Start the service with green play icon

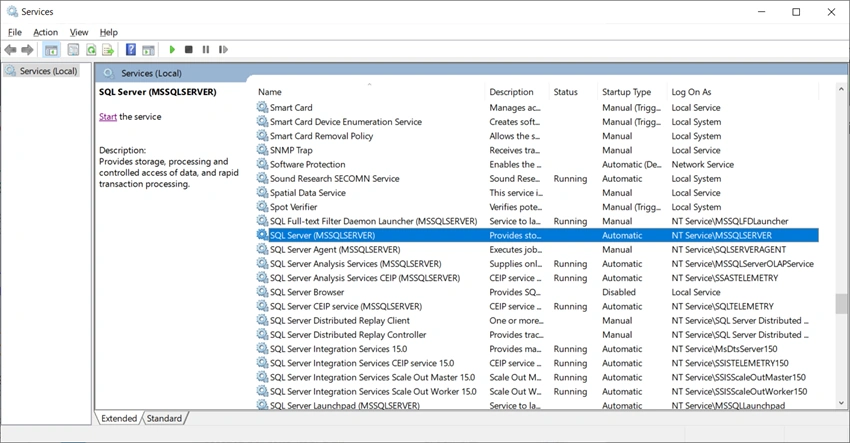click(172, 49)
